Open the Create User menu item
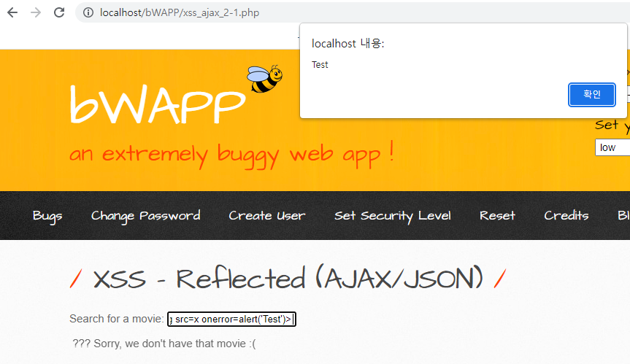Viewport: 630px width, 364px height. point(266,216)
